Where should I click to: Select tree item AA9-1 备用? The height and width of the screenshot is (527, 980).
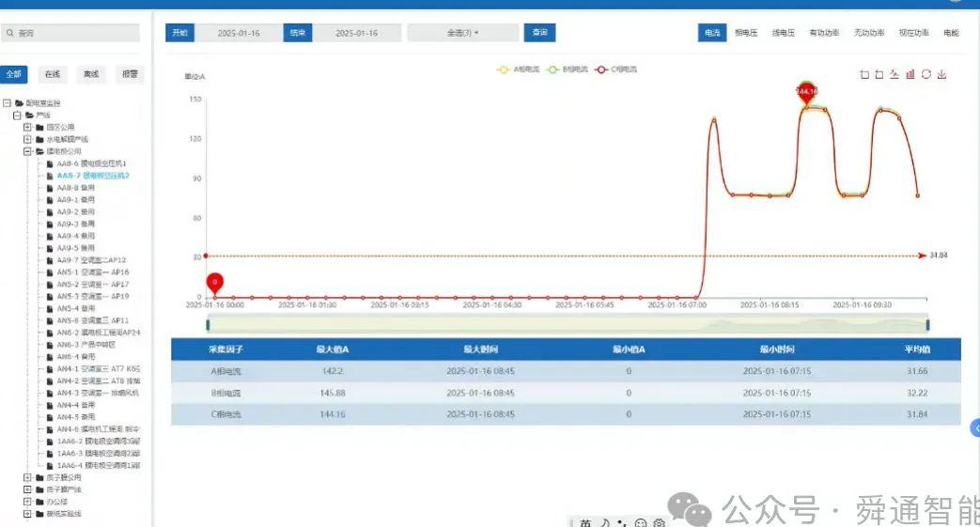[x=75, y=200]
